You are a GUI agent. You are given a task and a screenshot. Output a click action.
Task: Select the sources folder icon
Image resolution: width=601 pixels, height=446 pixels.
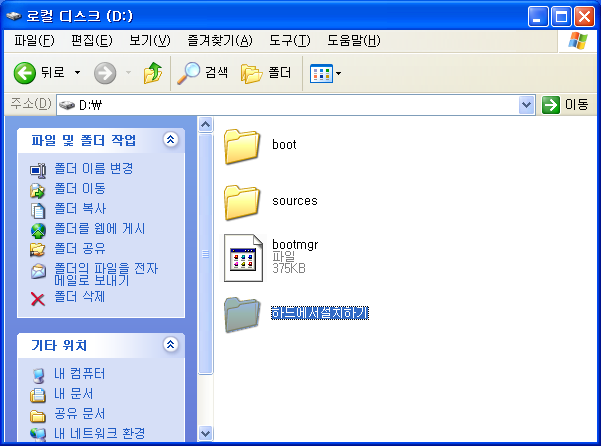click(x=242, y=203)
